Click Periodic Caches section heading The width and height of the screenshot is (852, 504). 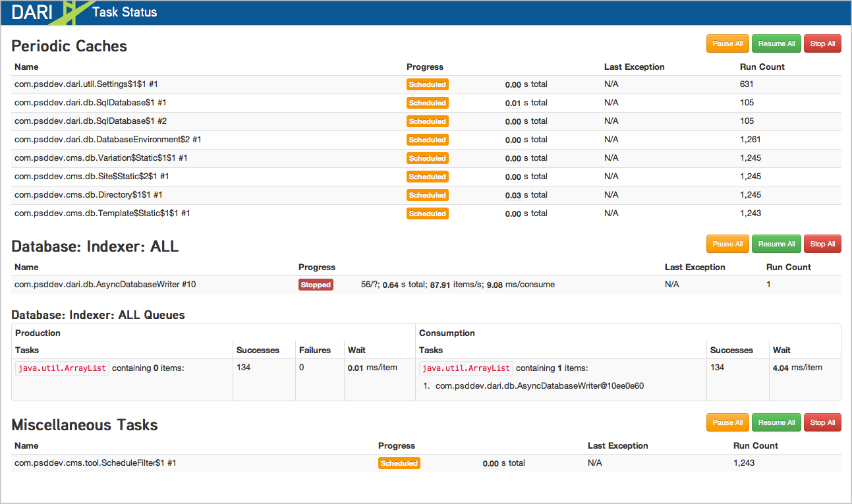click(69, 46)
